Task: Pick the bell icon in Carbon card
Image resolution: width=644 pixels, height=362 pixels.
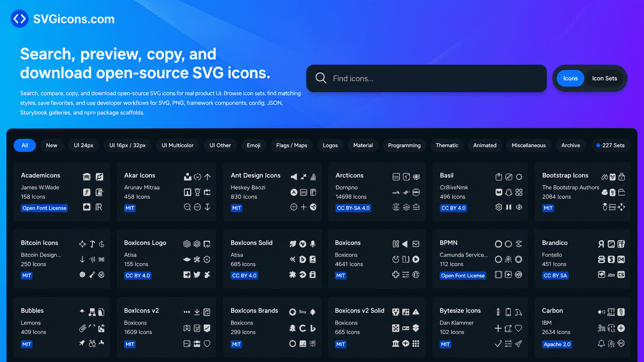Action: coord(601,344)
